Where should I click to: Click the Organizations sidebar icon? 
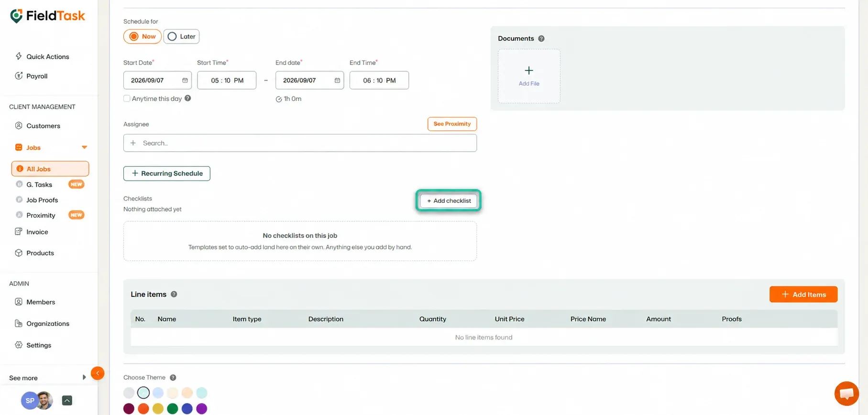click(19, 324)
